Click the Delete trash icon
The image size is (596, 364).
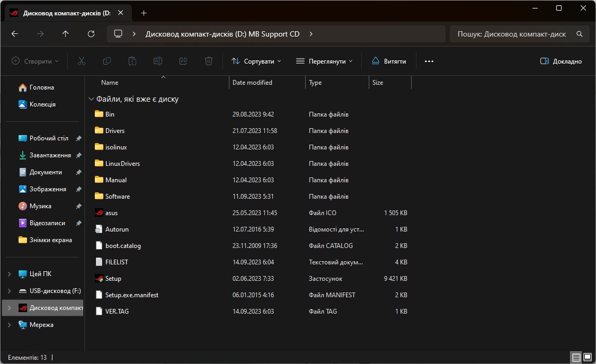coord(209,61)
